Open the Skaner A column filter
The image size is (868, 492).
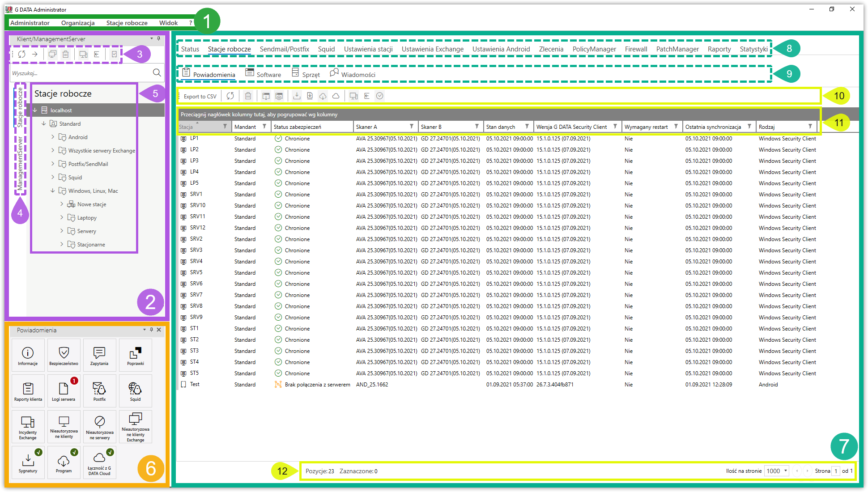412,127
